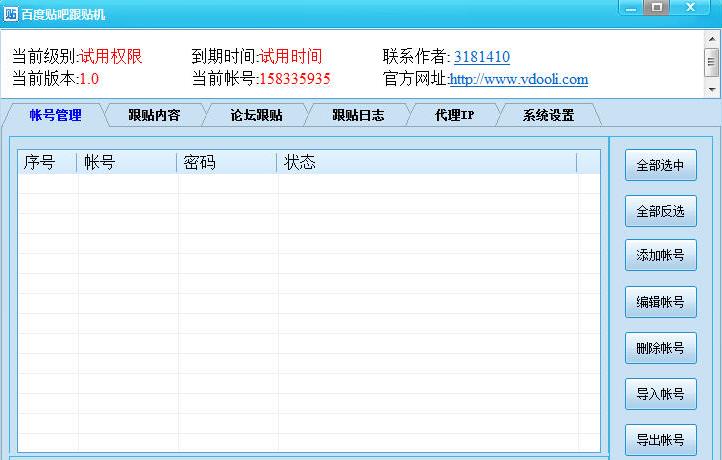Screen dimensions: 722x460
Task: Click the 全部反选 button
Action: tap(660, 211)
